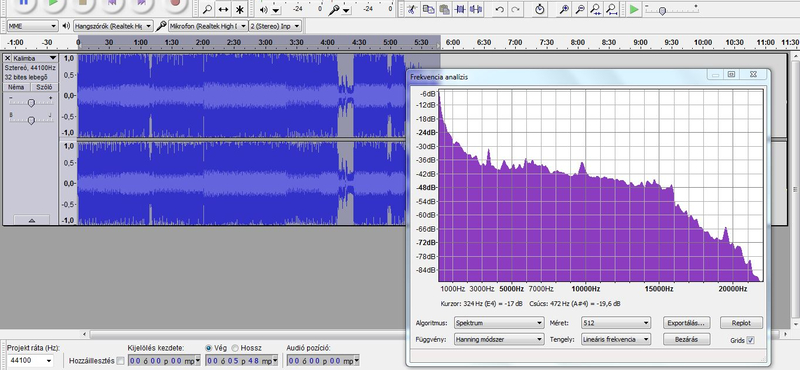Click the Undo arrow icon

[x=499, y=9]
